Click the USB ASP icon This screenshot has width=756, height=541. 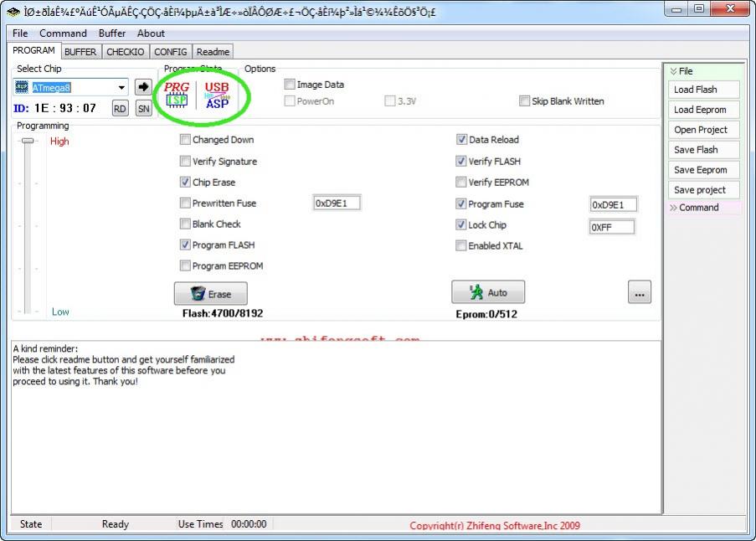pyautogui.click(x=217, y=95)
